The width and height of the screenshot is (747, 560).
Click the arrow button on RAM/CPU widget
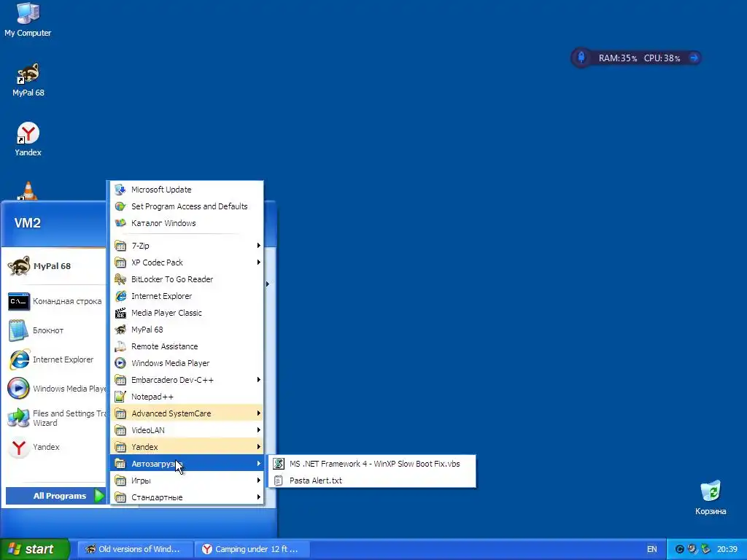(694, 58)
